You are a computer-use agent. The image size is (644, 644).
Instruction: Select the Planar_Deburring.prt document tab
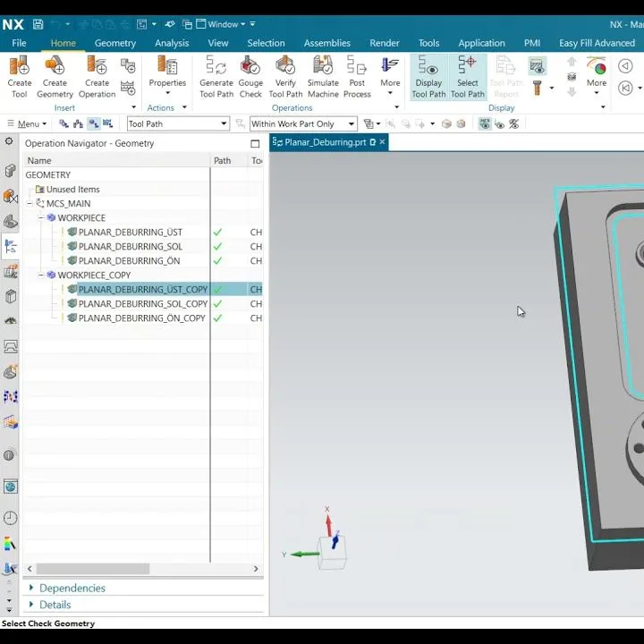pos(328,142)
